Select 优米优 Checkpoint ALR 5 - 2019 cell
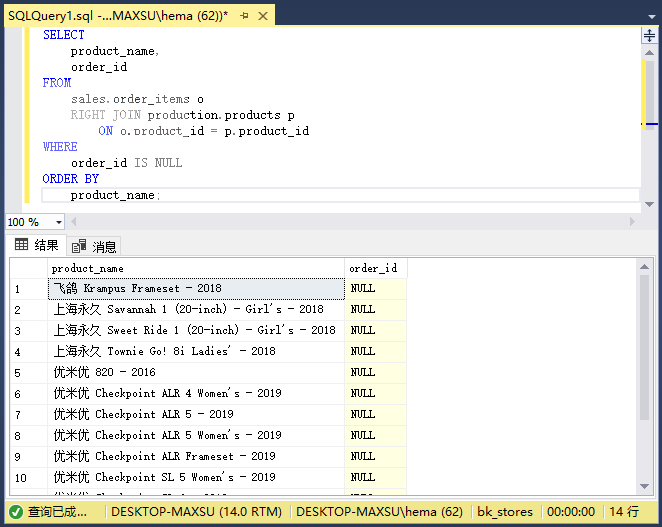Viewport: 662px width, 527px height. click(196, 414)
